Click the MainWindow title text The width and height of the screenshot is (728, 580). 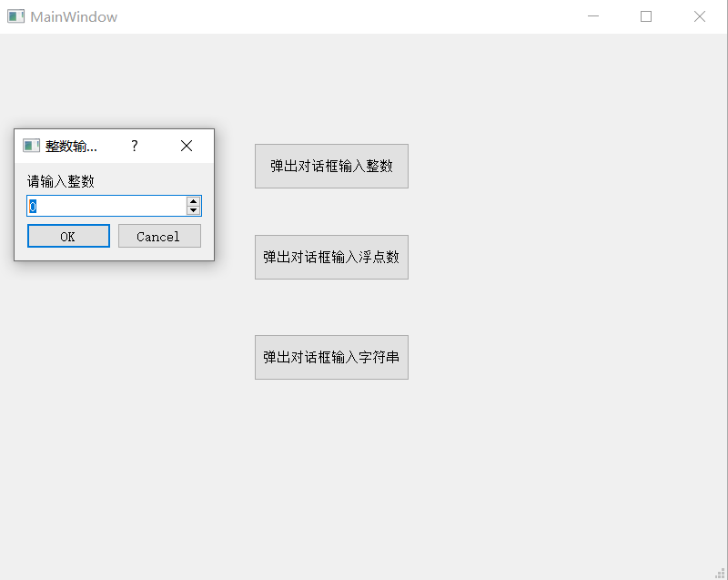(74, 16)
